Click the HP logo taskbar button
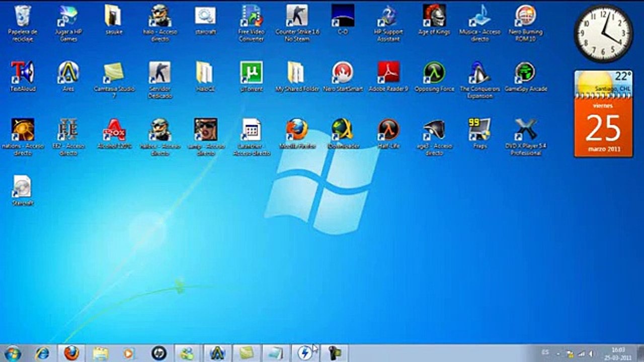This screenshot has height=362, width=644. (159, 353)
